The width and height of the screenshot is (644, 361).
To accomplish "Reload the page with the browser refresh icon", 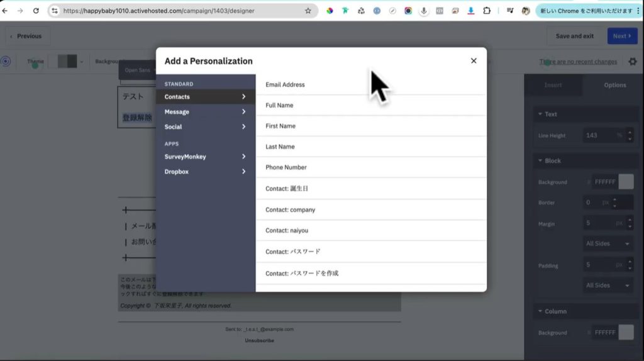I will (36, 11).
